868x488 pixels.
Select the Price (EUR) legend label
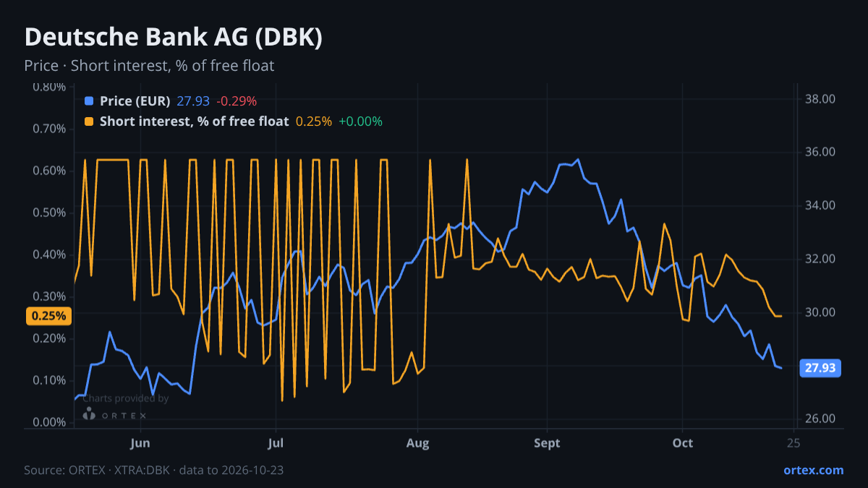coord(135,101)
